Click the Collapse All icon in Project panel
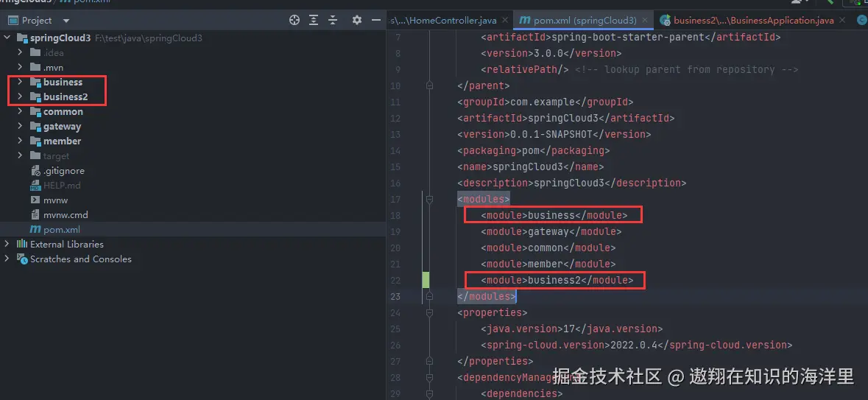Image resolution: width=868 pixels, height=400 pixels. point(333,21)
